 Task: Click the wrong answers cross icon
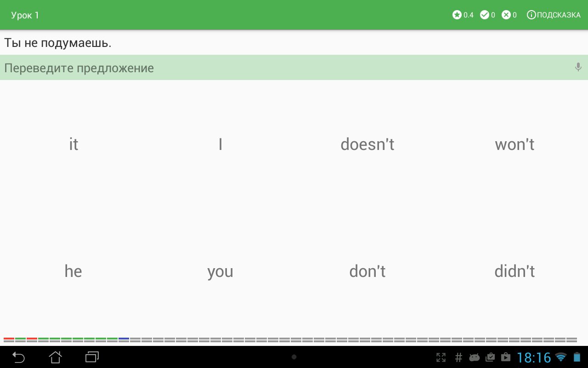pyautogui.click(x=506, y=15)
